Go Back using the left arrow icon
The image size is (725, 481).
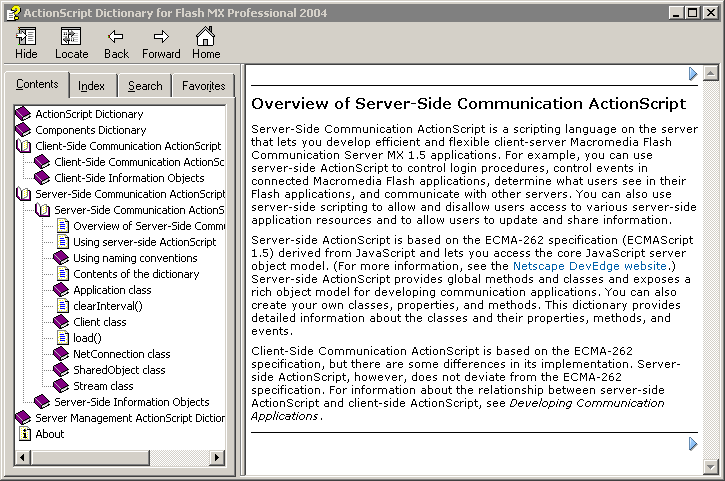(x=116, y=37)
